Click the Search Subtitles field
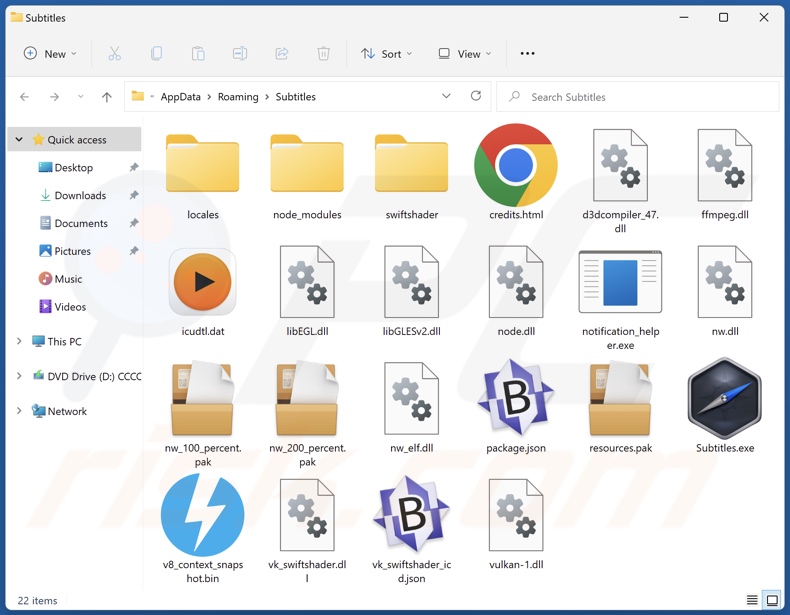 click(637, 97)
